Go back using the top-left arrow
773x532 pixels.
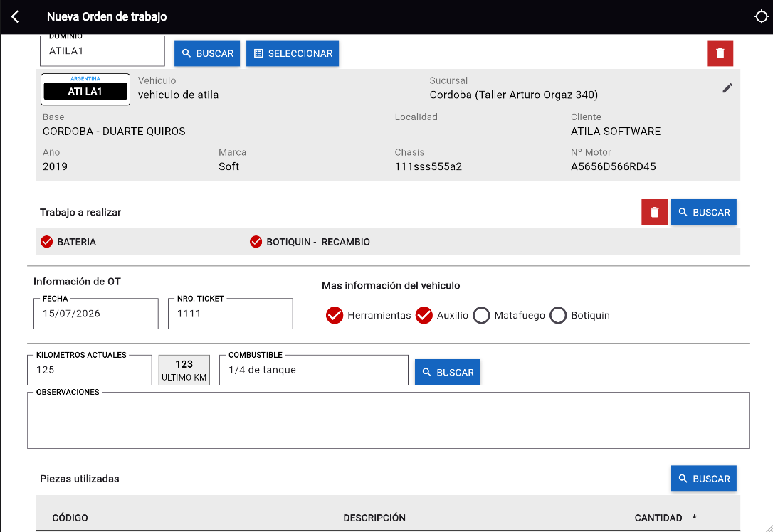[x=15, y=17]
